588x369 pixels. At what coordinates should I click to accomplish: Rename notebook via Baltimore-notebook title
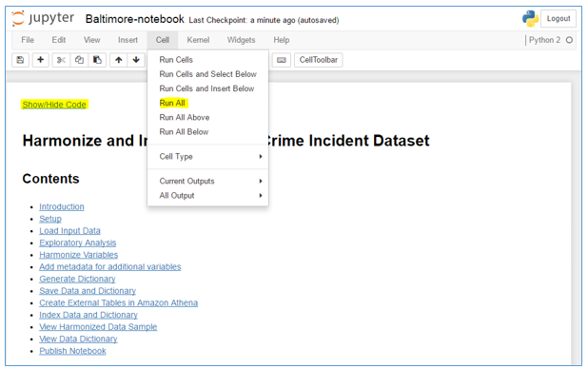pyautogui.click(x=134, y=19)
